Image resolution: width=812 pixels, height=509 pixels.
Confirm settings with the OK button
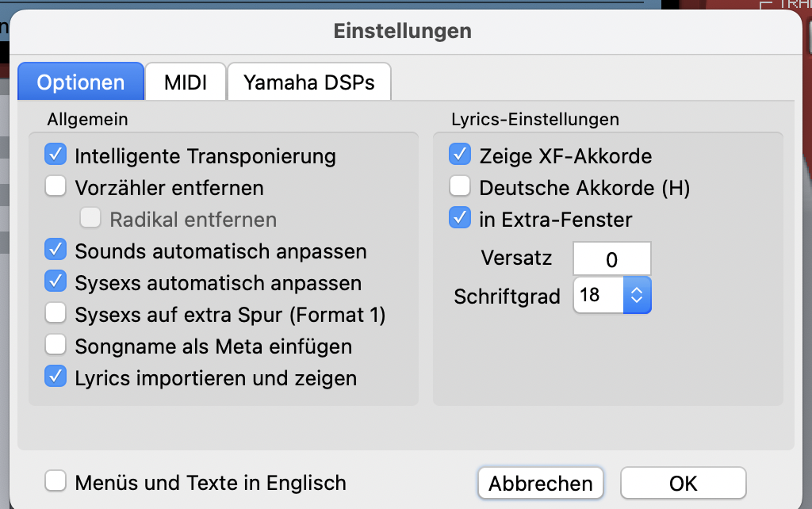[x=683, y=484]
